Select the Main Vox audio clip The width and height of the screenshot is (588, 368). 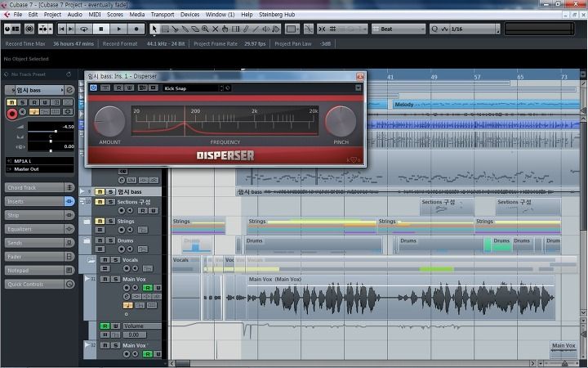tap(401, 298)
